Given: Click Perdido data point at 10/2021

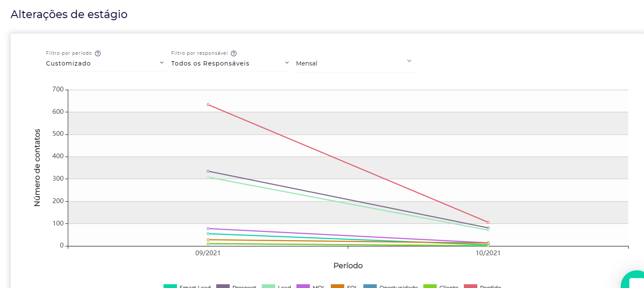Looking at the screenshot, I should pyautogui.click(x=488, y=222).
